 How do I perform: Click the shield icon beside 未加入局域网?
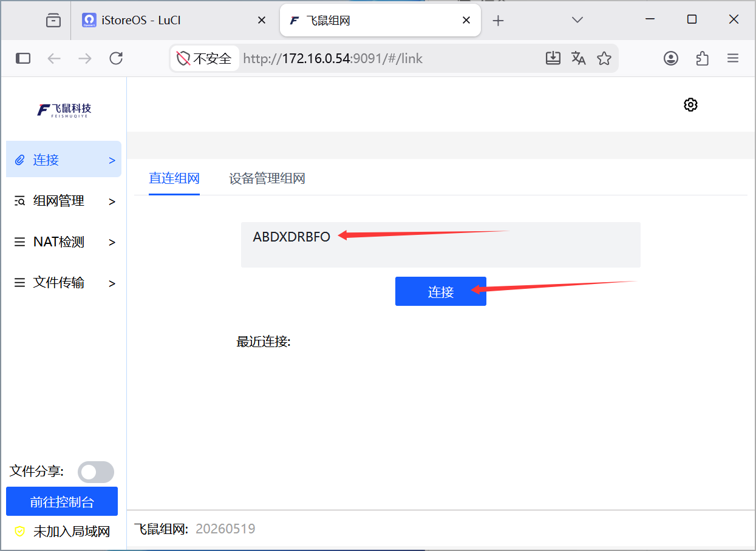coord(20,532)
